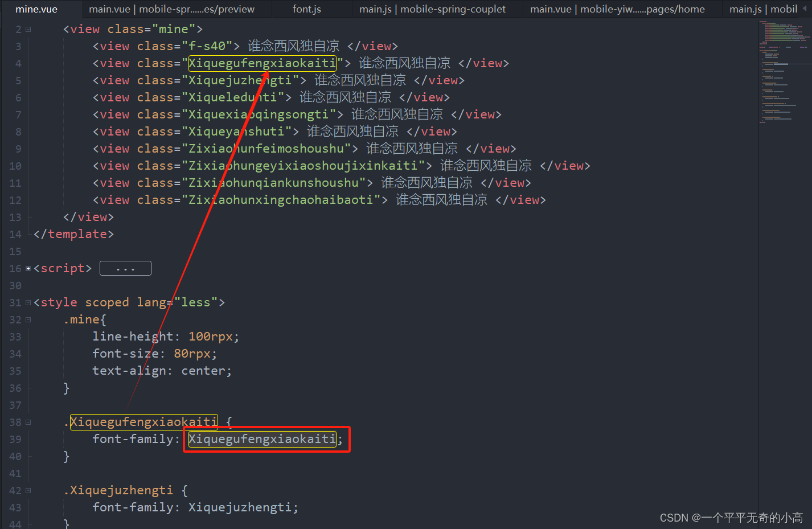Click the Zixiaohunfeimoshoushu class value
812x529 pixels.
coord(266,149)
